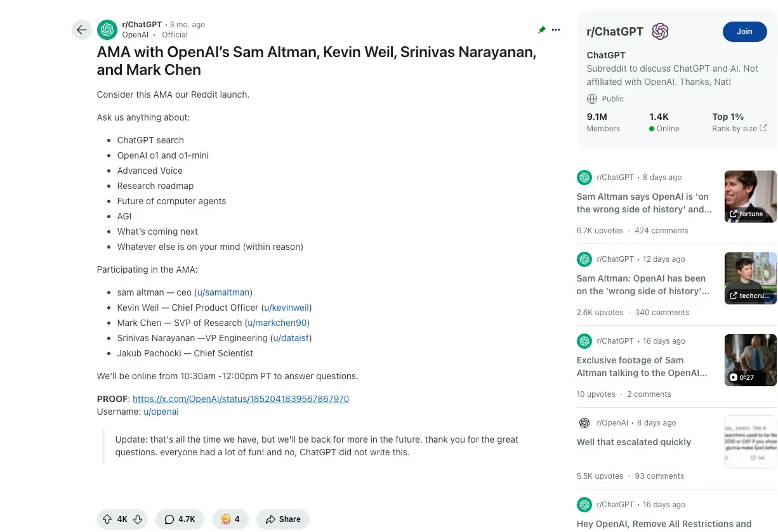
Task: Click the r/ChatGPT avatar beside post title
Action: 107,30
